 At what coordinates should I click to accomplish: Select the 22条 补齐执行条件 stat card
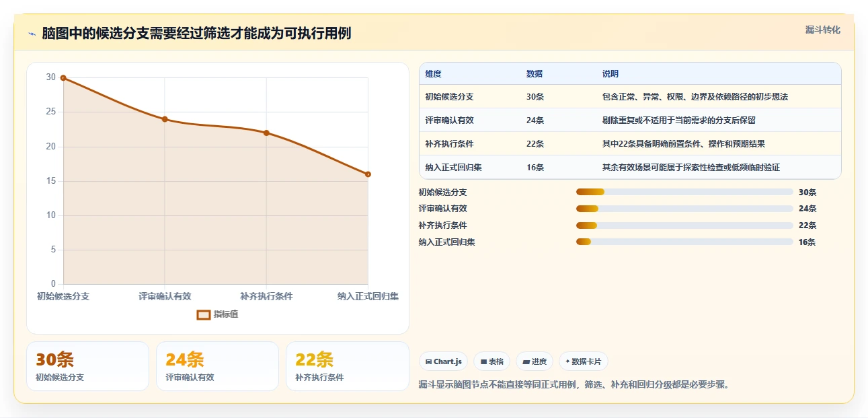click(348, 366)
